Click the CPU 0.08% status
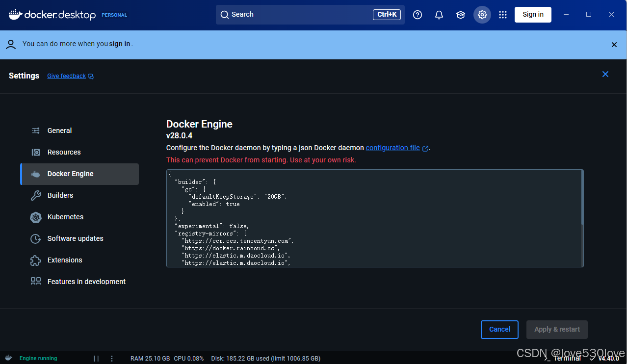Image resolution: width=627 pixels, height=364 pixels. point(189,359)
